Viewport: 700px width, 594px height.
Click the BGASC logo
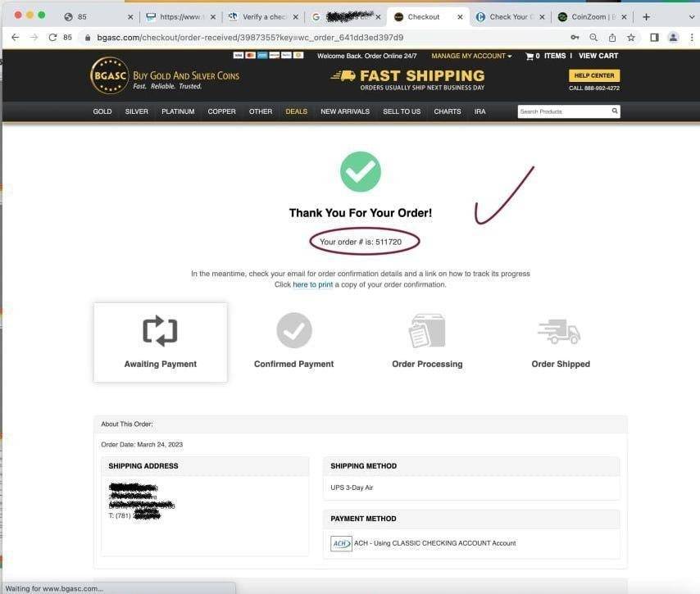click(x=164, y=76)
